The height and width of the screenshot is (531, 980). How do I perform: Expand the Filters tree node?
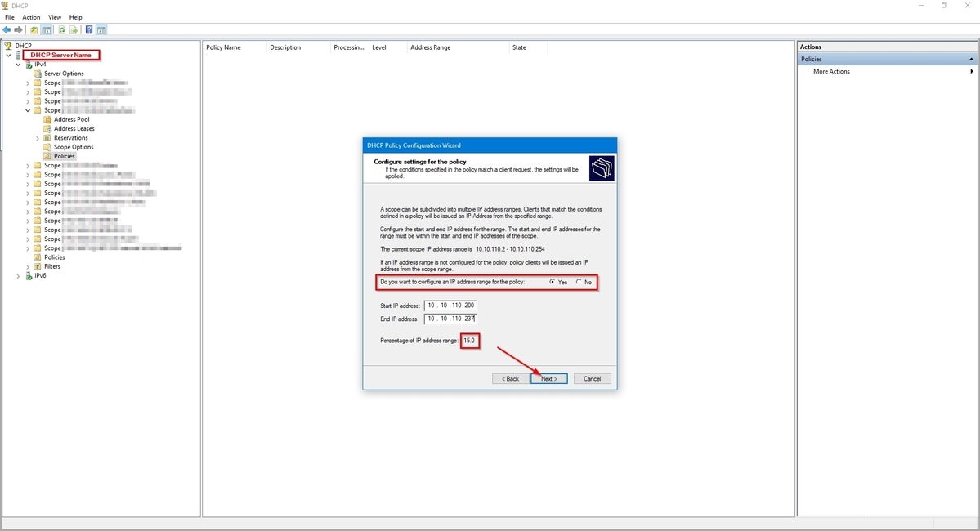[28, 266]
